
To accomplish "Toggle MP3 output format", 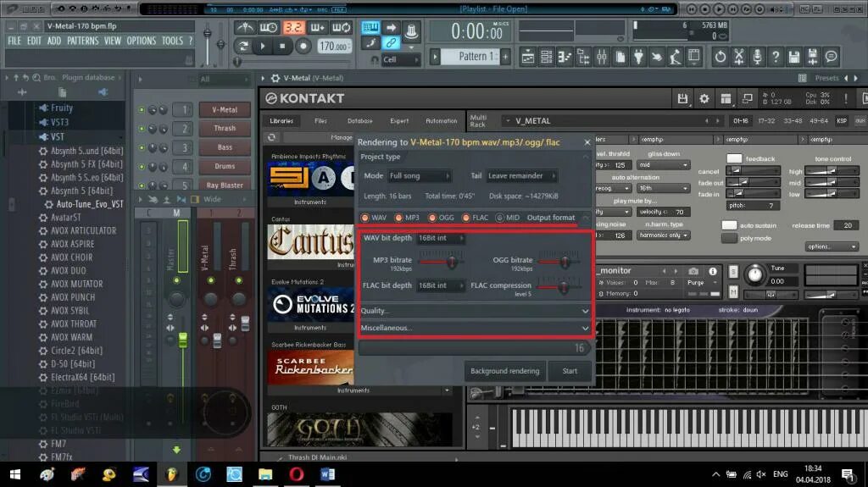I will tap(398, 218).
